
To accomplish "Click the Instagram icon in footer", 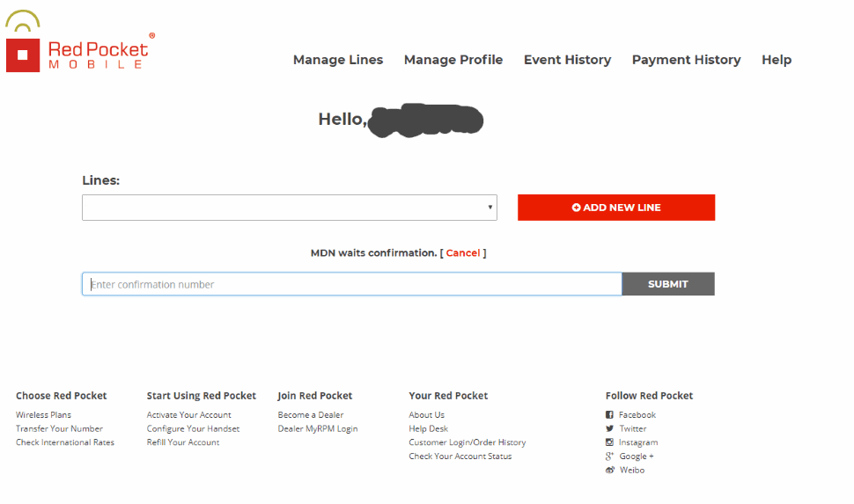I will (x=609, y=442).
